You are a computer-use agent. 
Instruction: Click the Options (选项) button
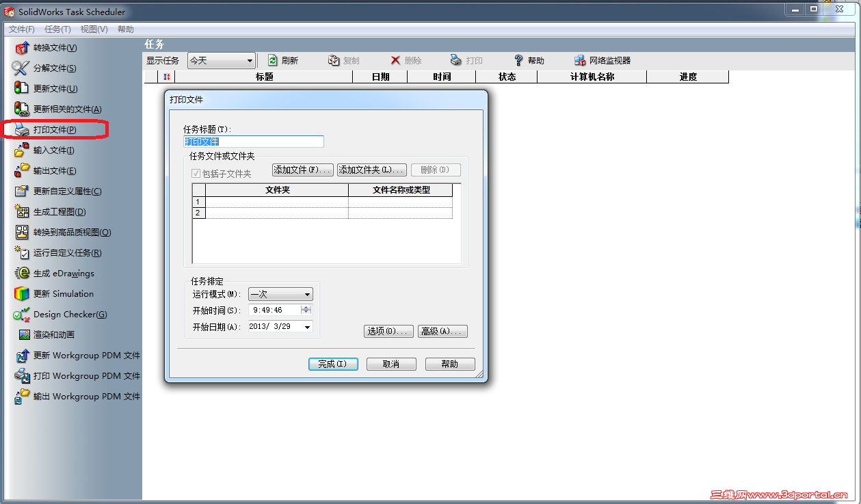(x=388, y=331)
